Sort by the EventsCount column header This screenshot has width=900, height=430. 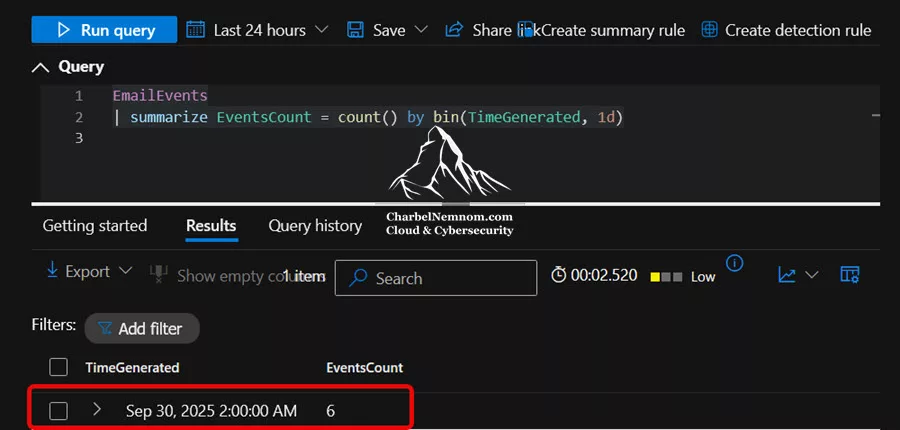click(x=364, y=367)
